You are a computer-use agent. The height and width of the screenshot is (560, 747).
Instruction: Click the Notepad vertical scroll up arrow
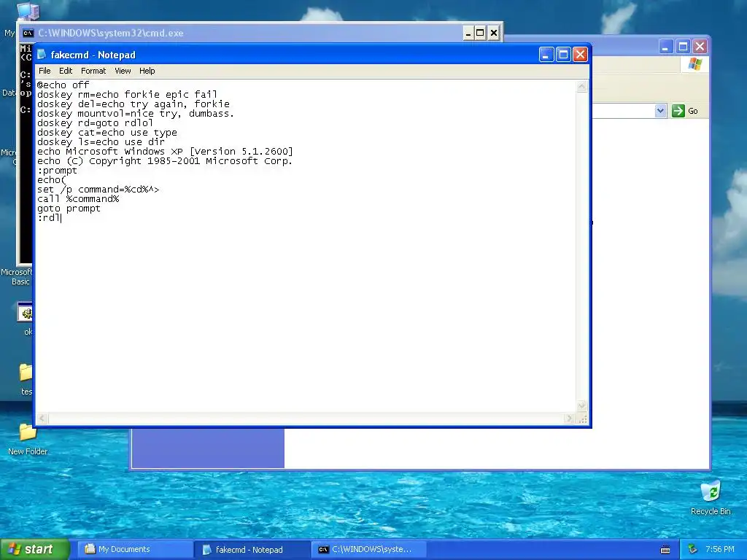pos(581,87)
